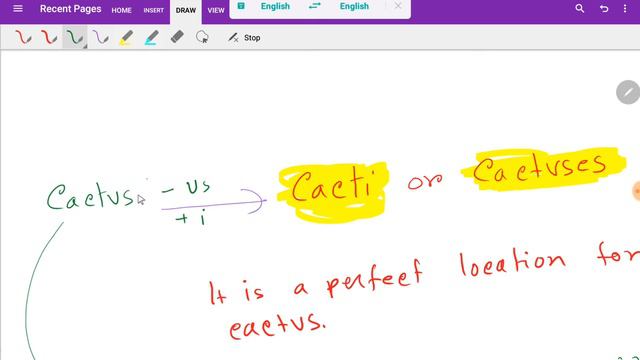Click the gray floating pencil button

tap(628, 92)
